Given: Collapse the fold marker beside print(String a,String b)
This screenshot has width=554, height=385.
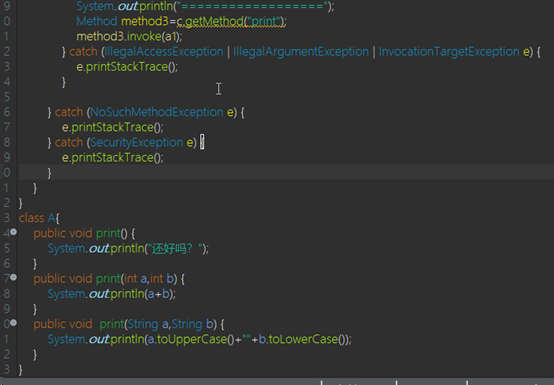Looking at the screenshot, I should point(13,322).
